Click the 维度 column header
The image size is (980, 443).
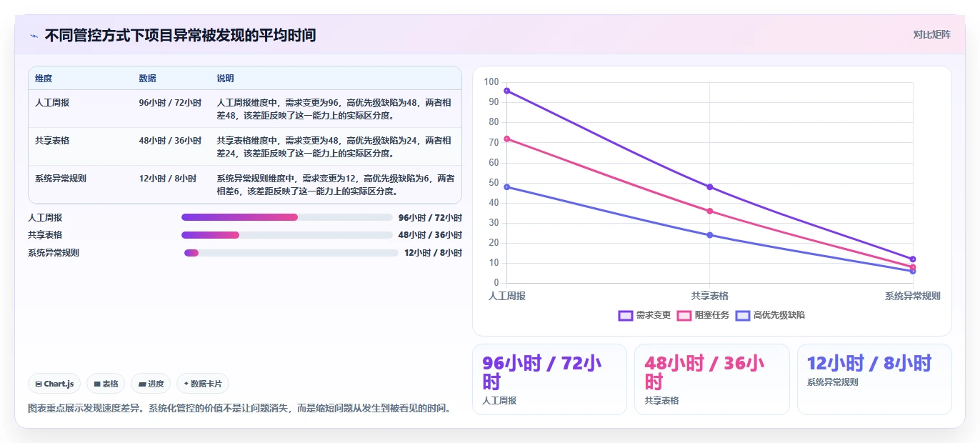click(44, 79)
